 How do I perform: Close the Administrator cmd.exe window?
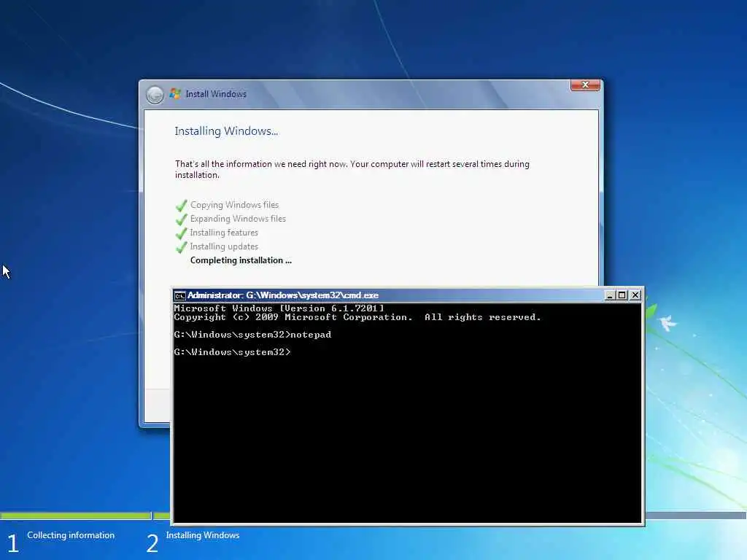click(x=635, y=295)
